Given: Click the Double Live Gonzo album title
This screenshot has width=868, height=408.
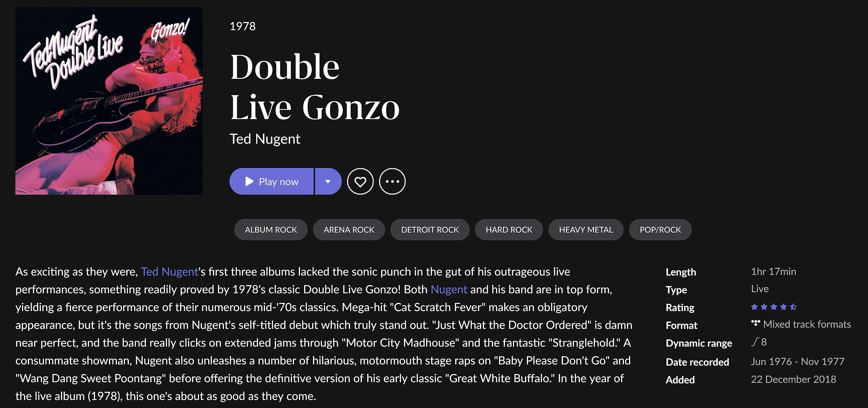Looking at the screenshot, I should [315, 87].
